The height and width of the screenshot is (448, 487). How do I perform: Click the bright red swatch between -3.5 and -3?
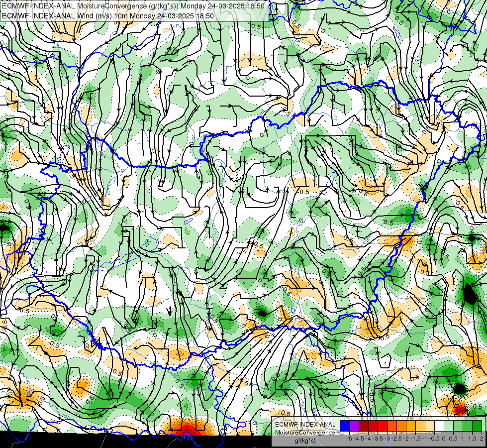(x=383, y=426)
